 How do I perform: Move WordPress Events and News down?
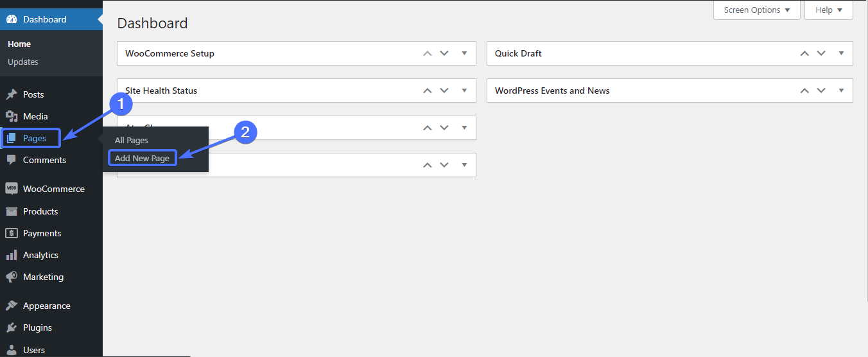(x=821, y=91)
